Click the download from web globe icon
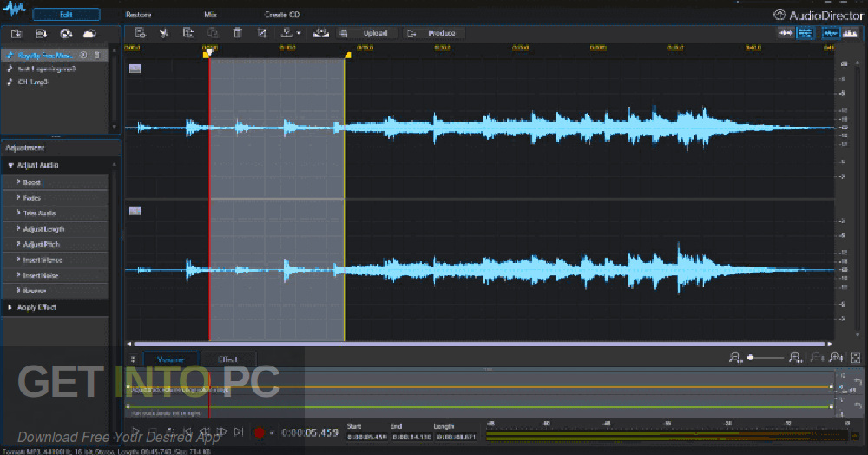Screen dimensions: 868x455 tap(66, 34)
